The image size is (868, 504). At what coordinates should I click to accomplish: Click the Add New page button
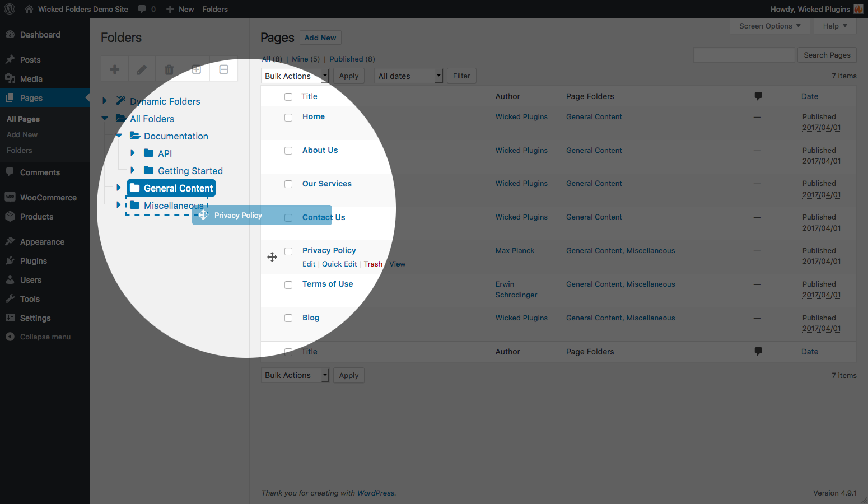[x=320, y=38]
